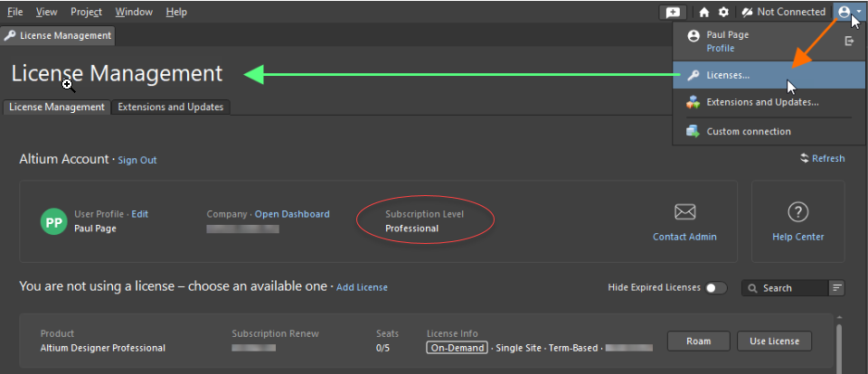
Task: Toggle Hide Expired Licenses switch
Action: pos(716,288)
